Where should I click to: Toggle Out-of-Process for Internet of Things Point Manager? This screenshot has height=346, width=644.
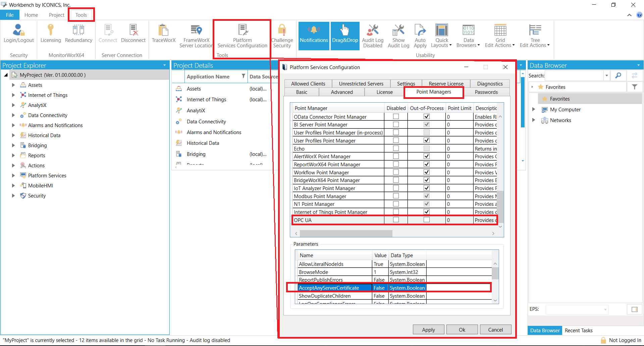pos(427,212)
